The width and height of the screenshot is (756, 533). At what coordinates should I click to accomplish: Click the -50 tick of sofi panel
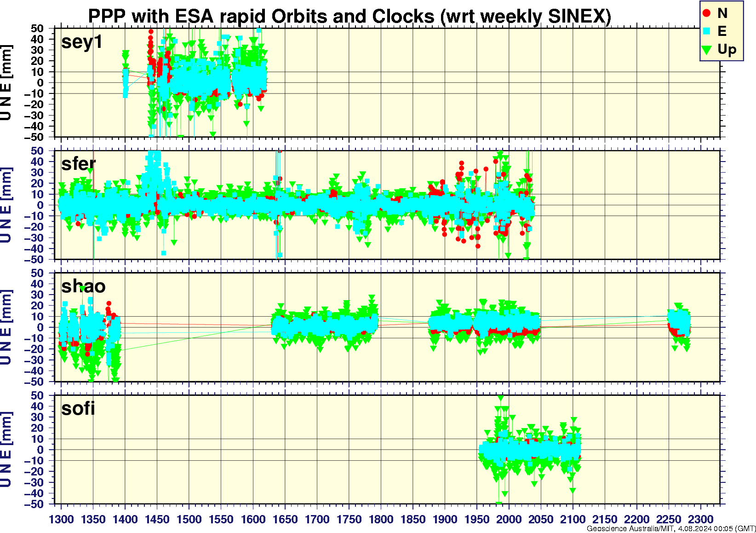coord(35,504)
